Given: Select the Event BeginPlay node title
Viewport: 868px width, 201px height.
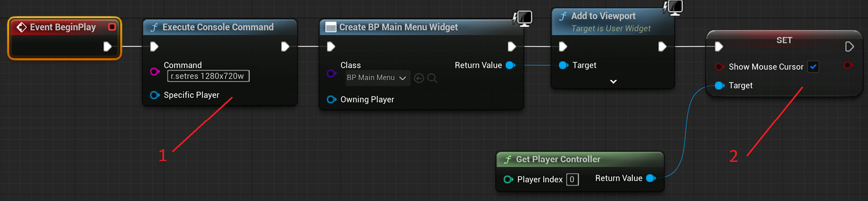Looking at the screenshot, I should 63,27.
